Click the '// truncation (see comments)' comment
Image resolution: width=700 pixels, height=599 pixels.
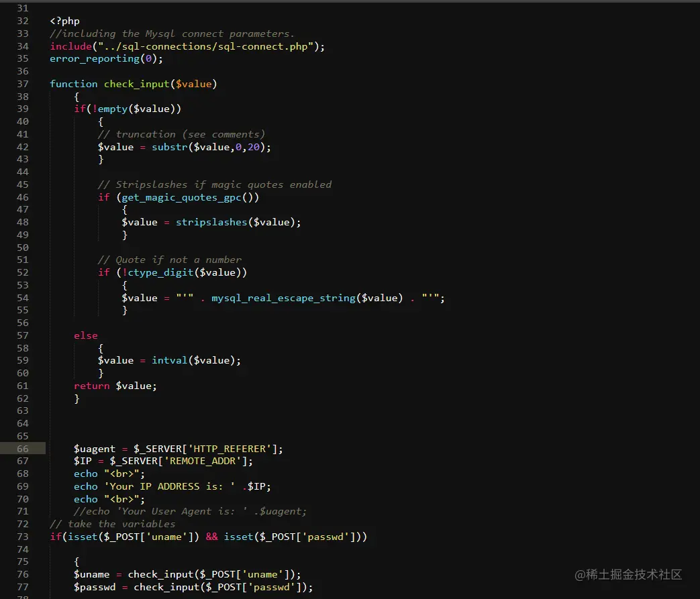click(181, 134)
